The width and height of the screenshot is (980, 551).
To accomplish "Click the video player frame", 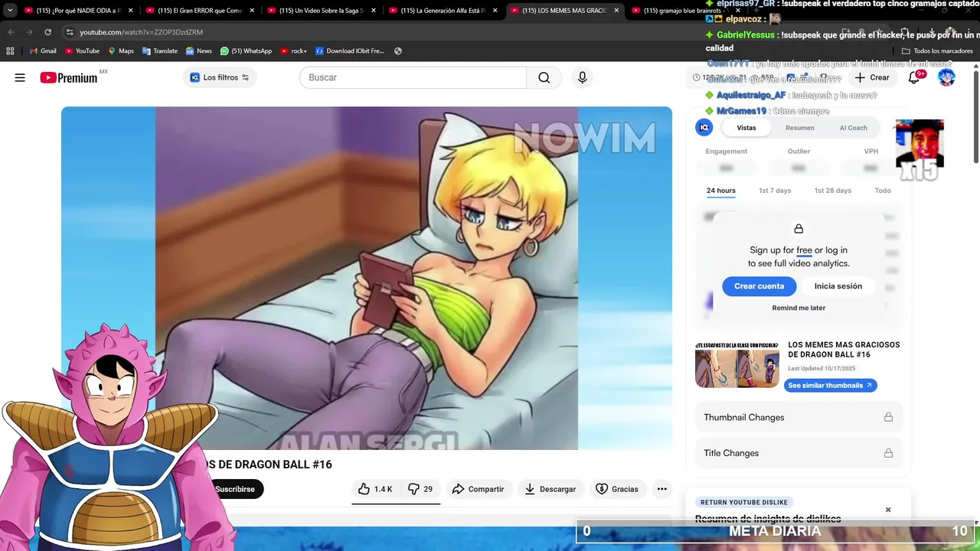I will [367, 278].
